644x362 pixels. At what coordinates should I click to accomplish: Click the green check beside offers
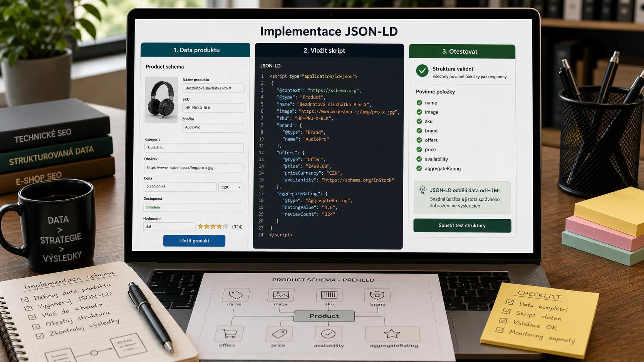[419, 140]
